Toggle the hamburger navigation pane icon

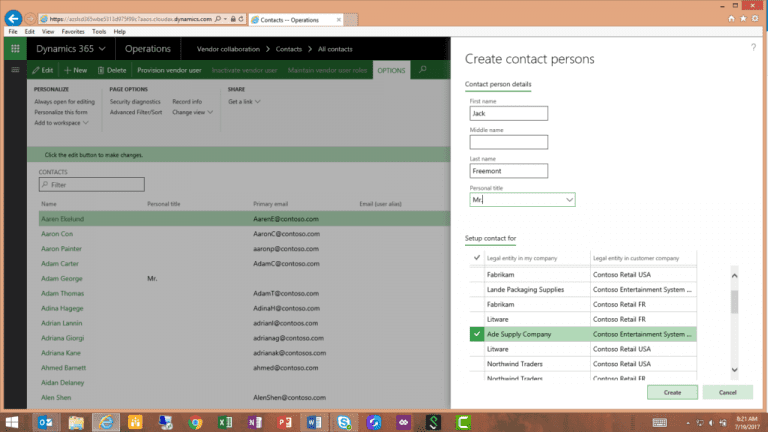(x=15, y=70)
